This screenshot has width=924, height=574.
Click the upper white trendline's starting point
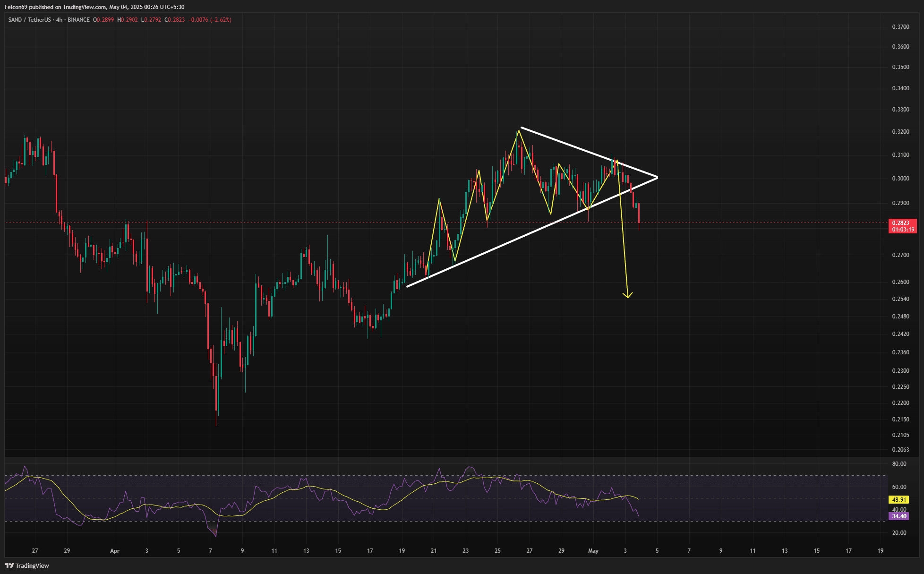521,128
